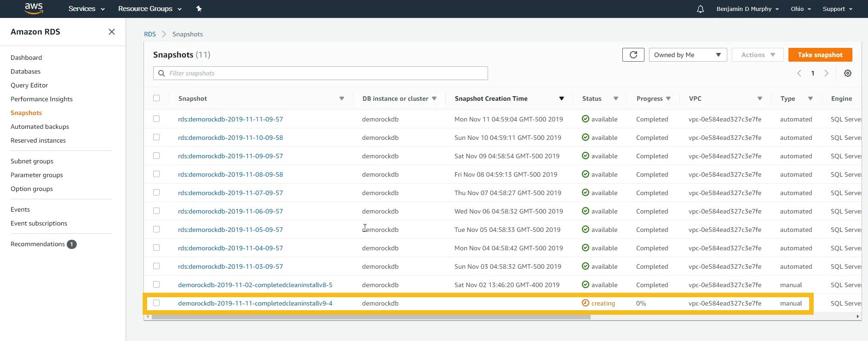The width and height of the screenshot is (868, 341).
Task: Open snapshot demorockdb-2019-11-11-completedcleaninstallv9-4
Action: (x=255, y=303)
